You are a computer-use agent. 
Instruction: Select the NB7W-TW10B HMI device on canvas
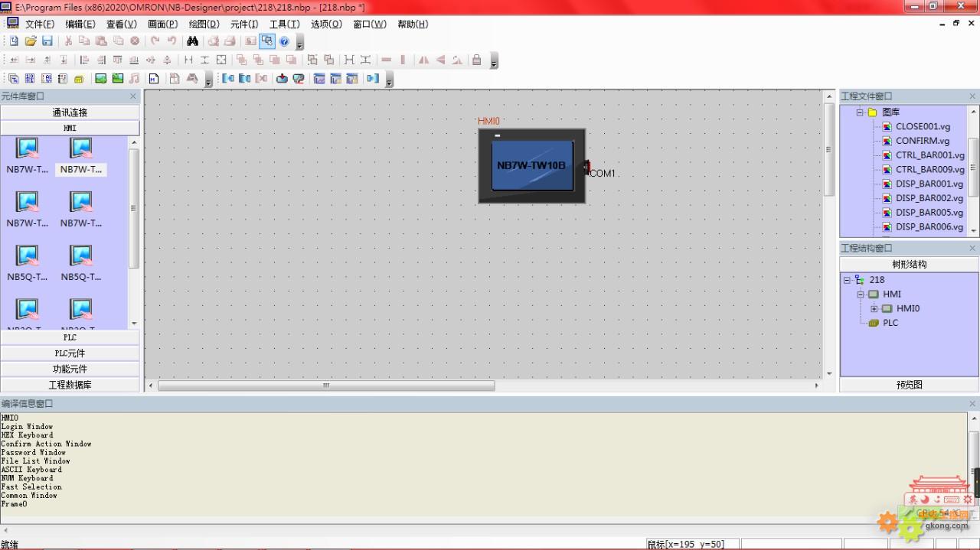(532, 166)
